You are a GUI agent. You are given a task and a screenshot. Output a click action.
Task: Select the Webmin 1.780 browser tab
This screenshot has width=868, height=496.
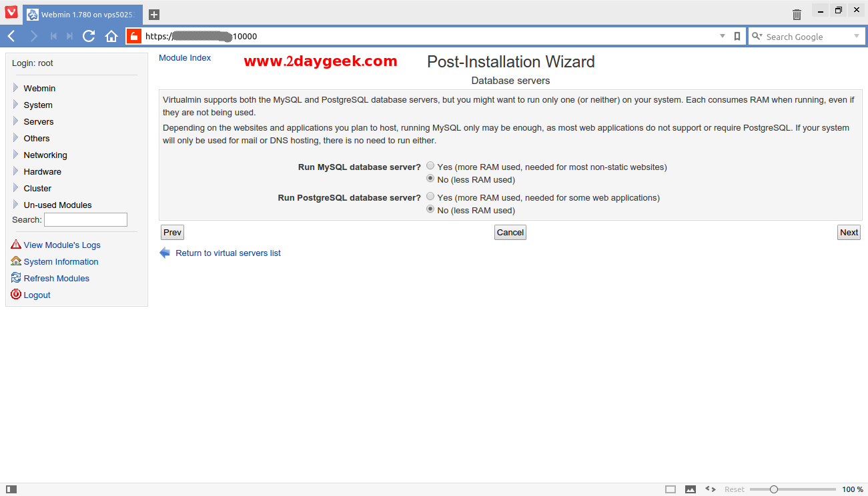point(83,14)
